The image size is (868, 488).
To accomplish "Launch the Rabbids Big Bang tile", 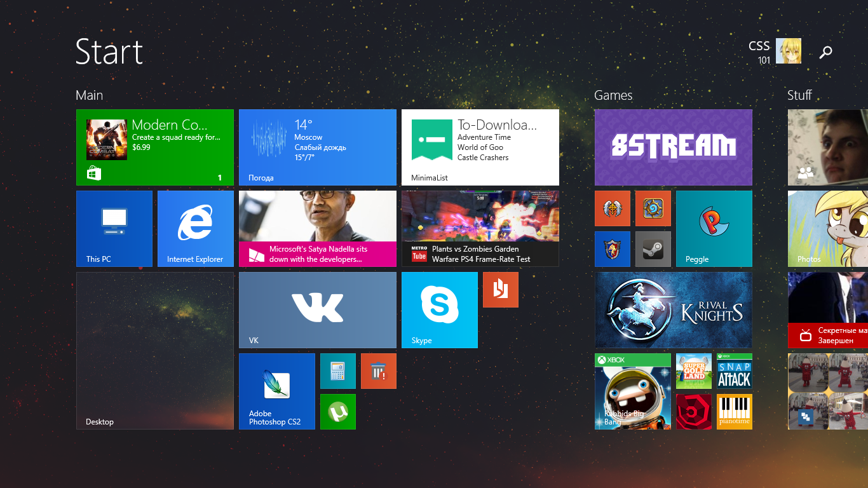I will pos(633,391).
